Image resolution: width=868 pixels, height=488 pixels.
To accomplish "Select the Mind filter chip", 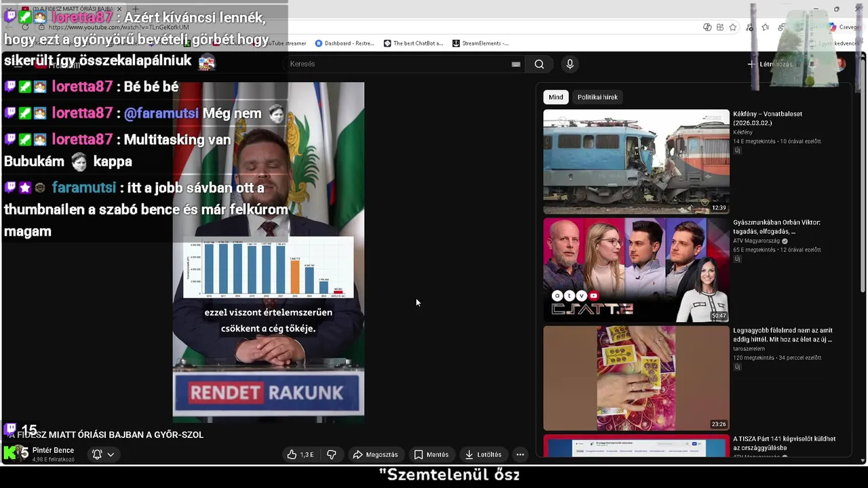I will pyautogui.click(x=555, y=97).
